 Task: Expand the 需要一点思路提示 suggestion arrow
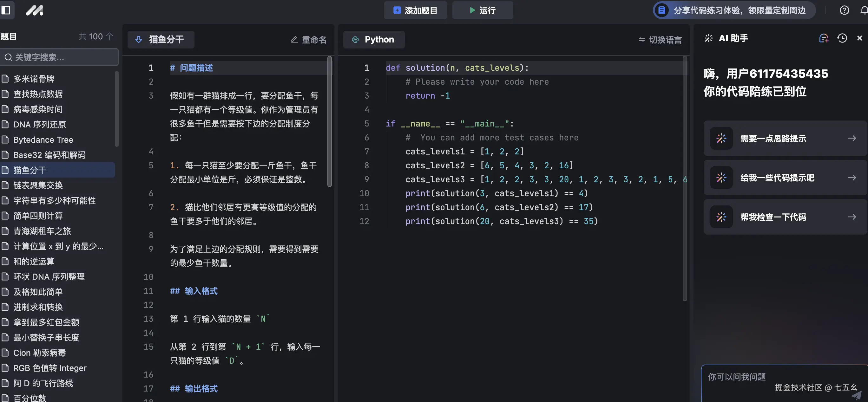coord(852,138)
